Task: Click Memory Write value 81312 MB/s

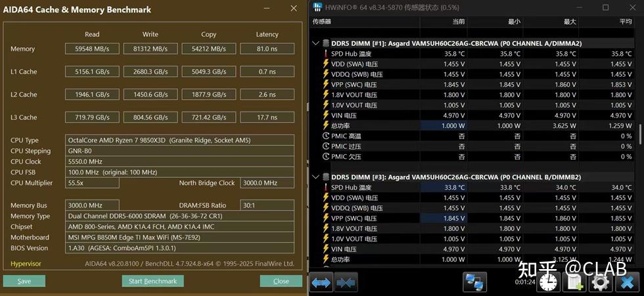Action: 150,49
